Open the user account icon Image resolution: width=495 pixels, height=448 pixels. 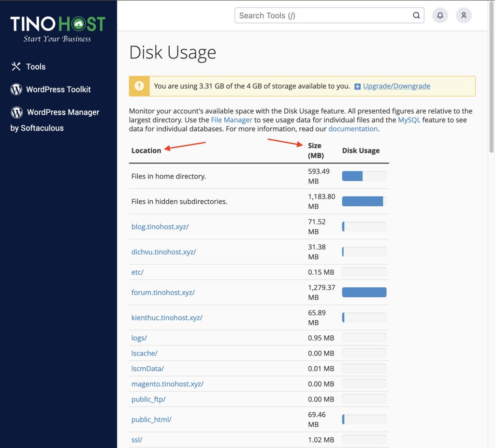464,15
